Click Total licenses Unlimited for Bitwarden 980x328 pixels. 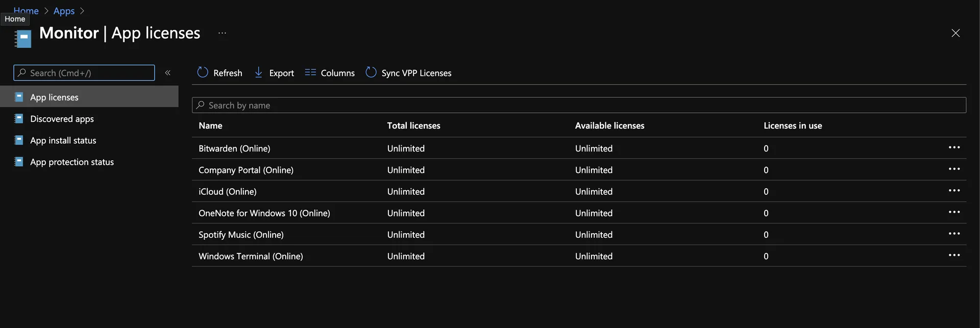406,148
